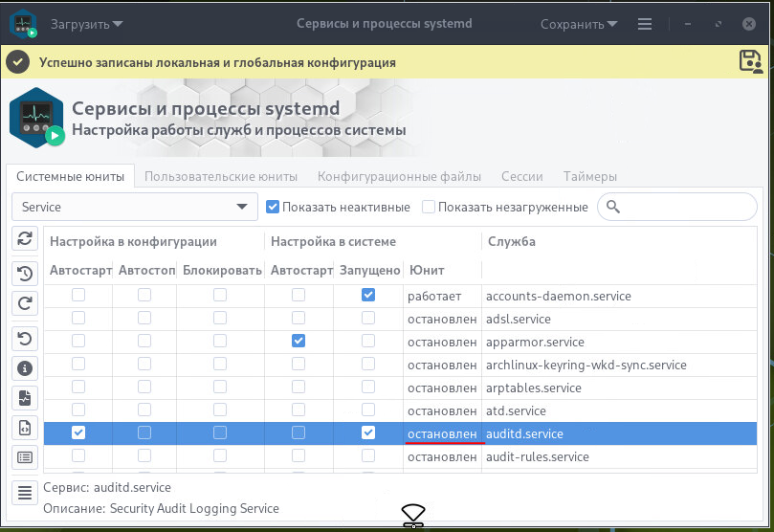
Task: Click the clockwise reload arrow icon
Action: point(25,304)
